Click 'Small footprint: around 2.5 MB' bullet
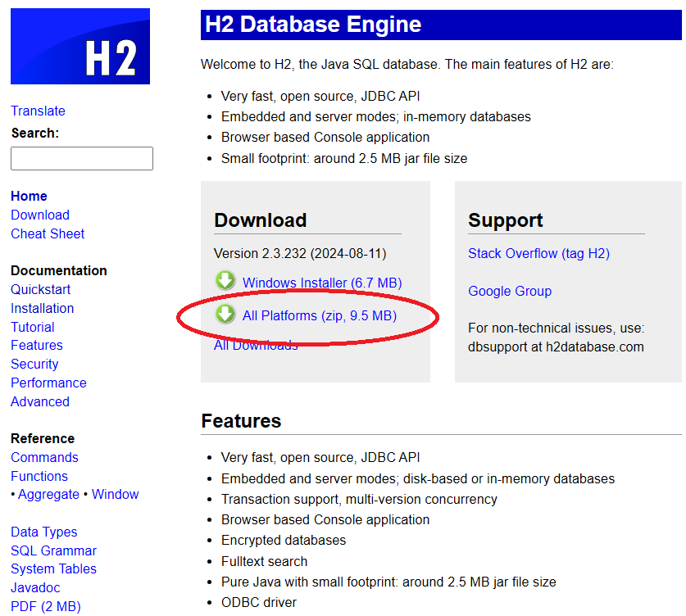This screenshot has height=616, width=686. [x=344, y=158]
